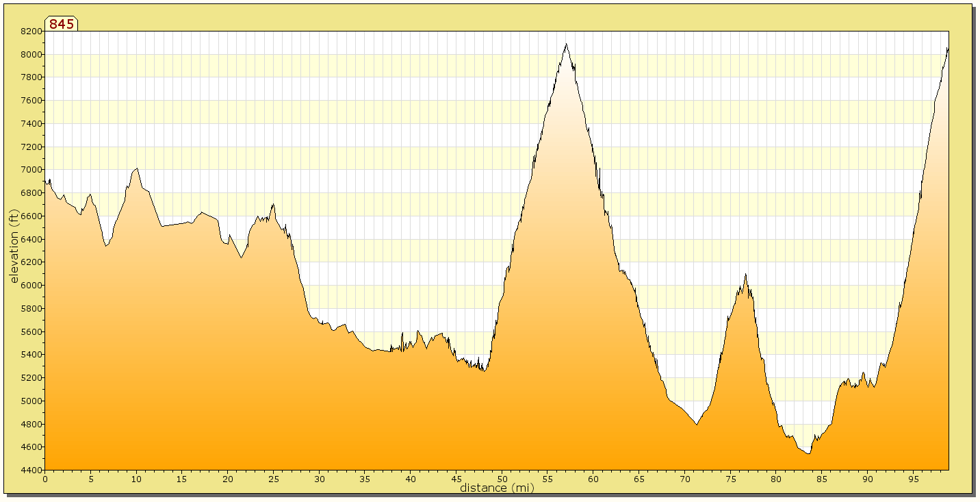Click the 6800 elevation axis label
The width and height of the screenshot is (980, 502).
[31, 193]
